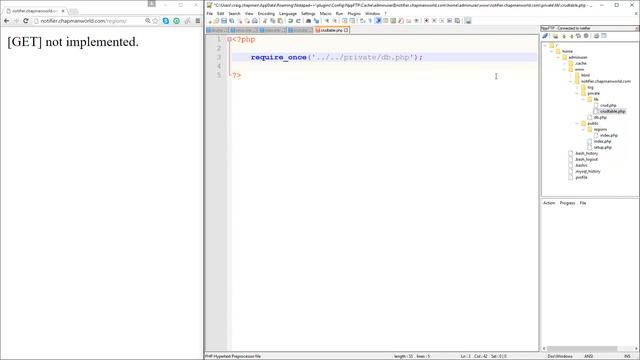Click the Zoom In toolbar icon
This screenshot has height=360, width=640.
tap(327, 21)
